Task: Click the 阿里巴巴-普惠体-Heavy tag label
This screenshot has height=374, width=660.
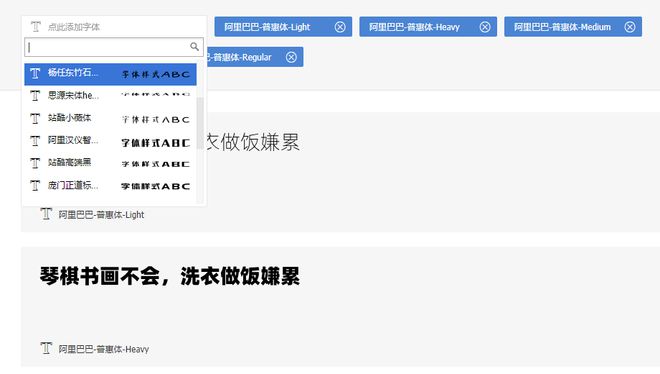Action: pos(414,27)
